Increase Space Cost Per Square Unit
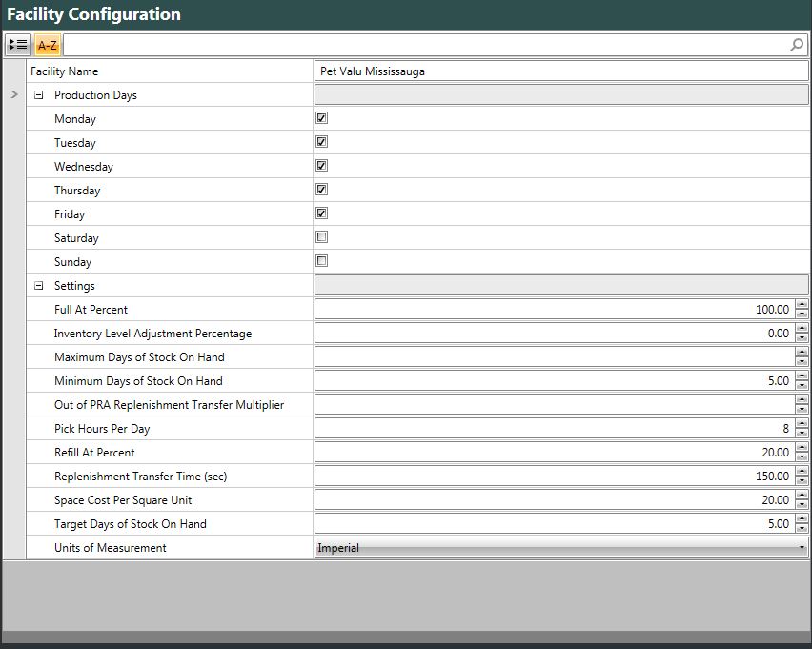 click(802, 496)
